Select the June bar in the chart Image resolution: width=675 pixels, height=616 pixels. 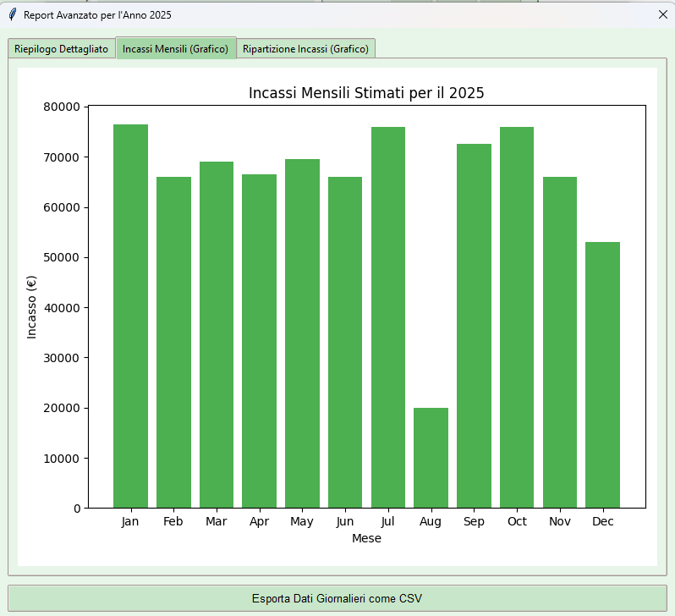345,342
